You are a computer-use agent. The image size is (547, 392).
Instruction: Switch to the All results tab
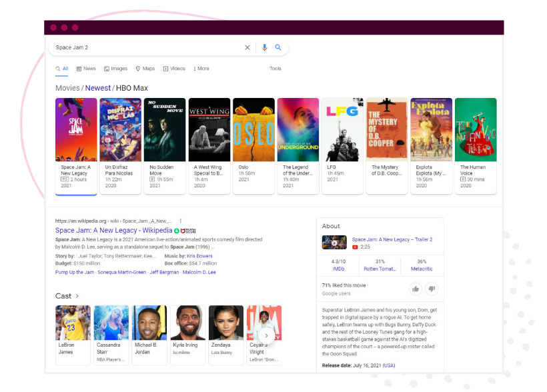pyautogui.click(x=62, y=69)
